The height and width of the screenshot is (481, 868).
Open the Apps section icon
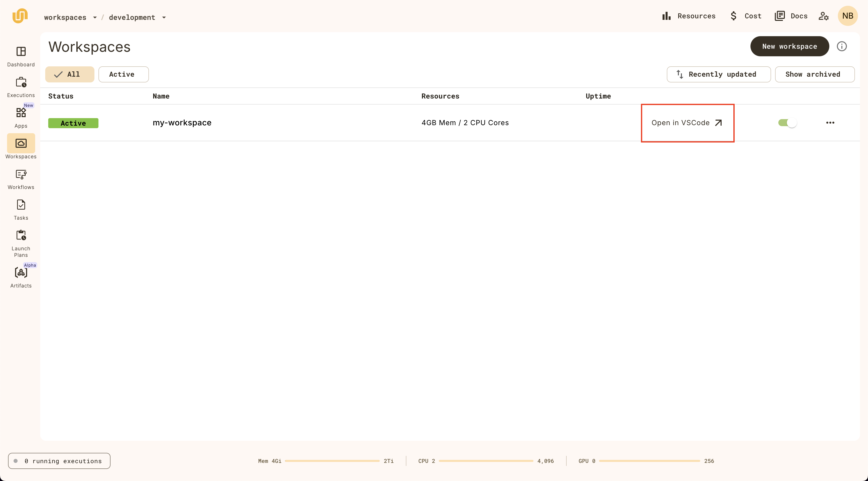coord(21,113)
